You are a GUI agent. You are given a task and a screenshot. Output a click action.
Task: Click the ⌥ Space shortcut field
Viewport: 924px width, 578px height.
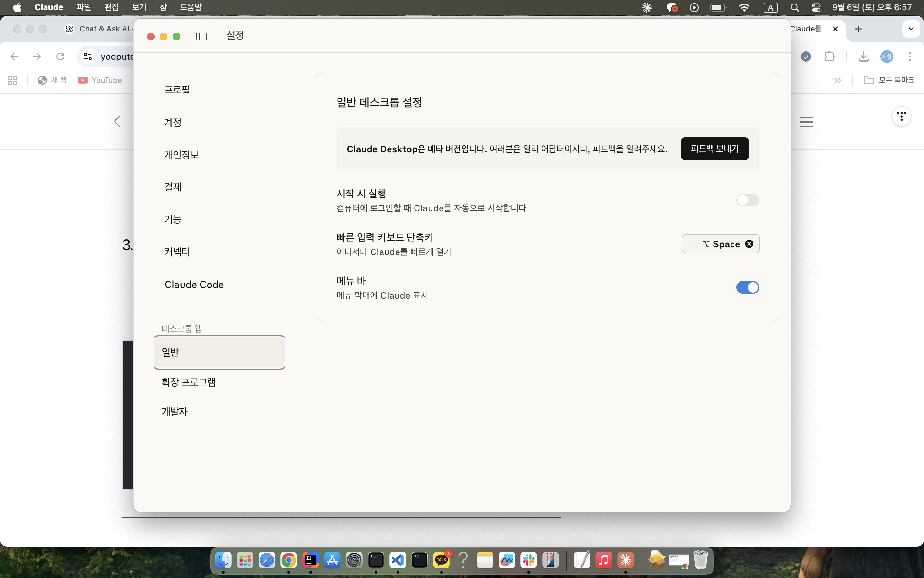click(x=721, y=244)
